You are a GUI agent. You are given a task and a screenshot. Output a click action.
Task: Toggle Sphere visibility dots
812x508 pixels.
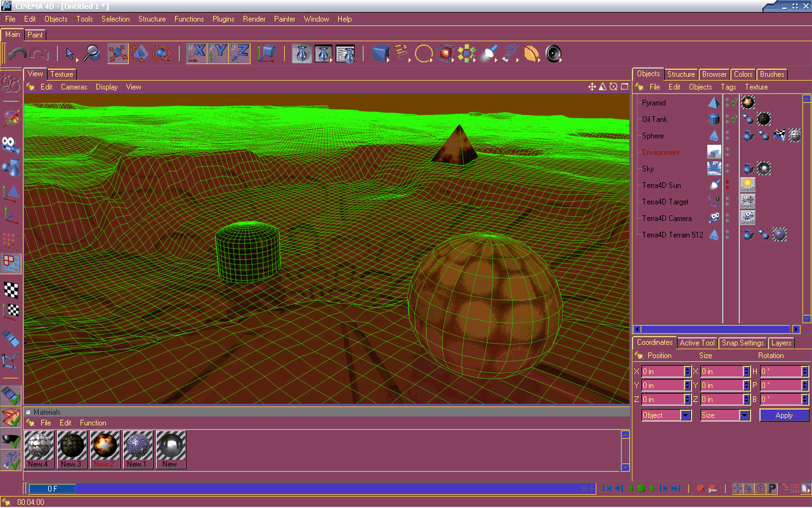pyautogui.click(x=728, y=135)
